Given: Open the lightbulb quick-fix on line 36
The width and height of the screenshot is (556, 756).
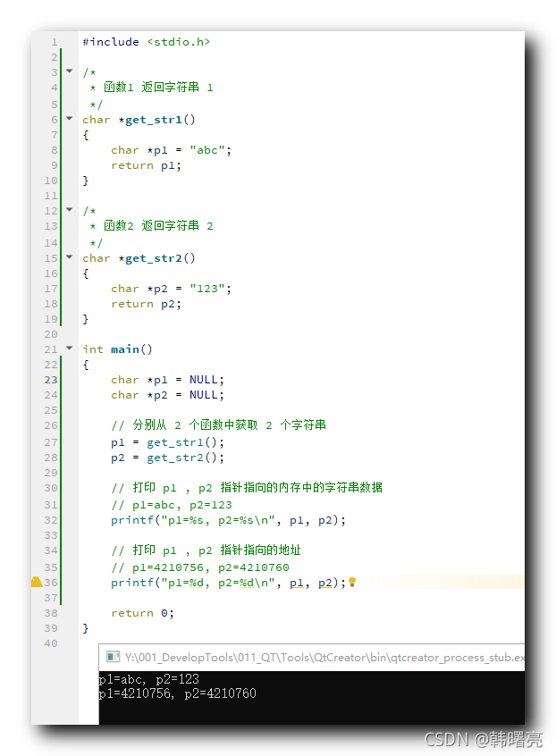Looking at the screenshot, I should tap(352, 582).
